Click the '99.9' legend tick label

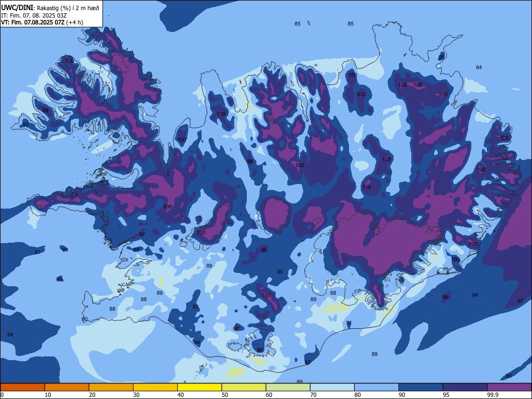pos(492,395)
